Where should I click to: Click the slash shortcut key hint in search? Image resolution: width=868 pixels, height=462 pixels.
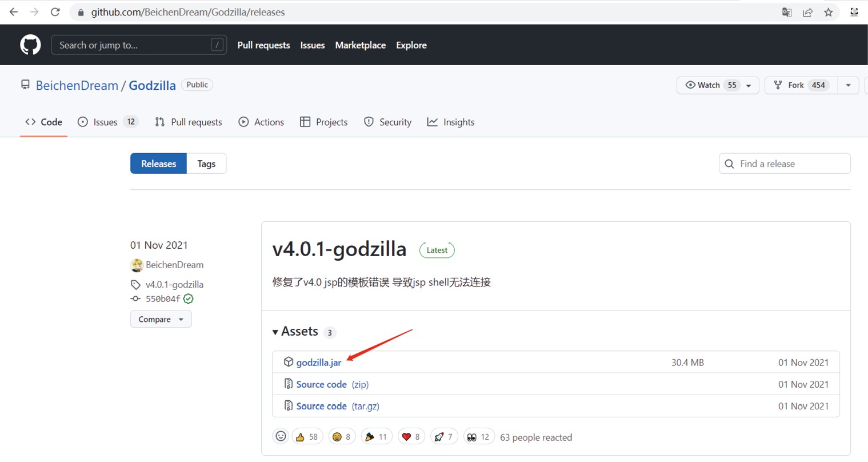pyautogui.click(x=217, y=45)
